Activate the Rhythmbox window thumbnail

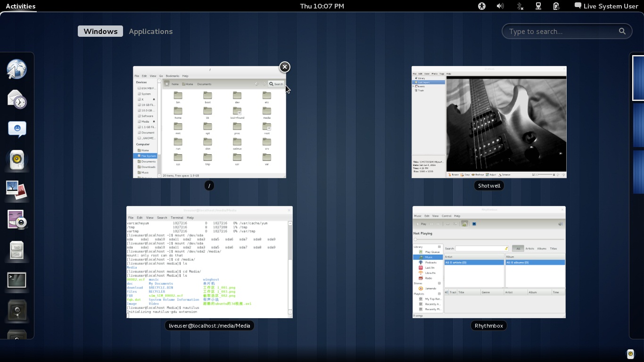click(489, 262)
